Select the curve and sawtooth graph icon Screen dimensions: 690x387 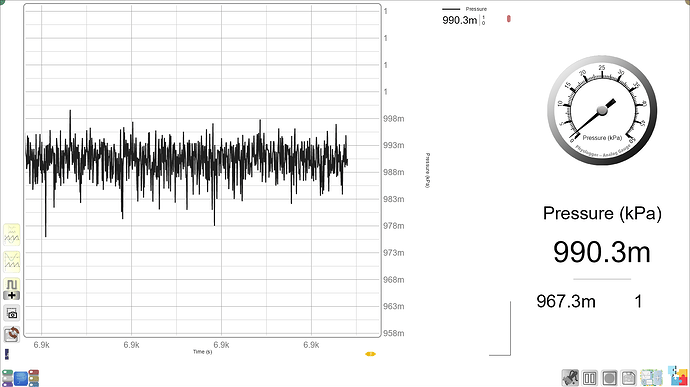click(12, 262)
